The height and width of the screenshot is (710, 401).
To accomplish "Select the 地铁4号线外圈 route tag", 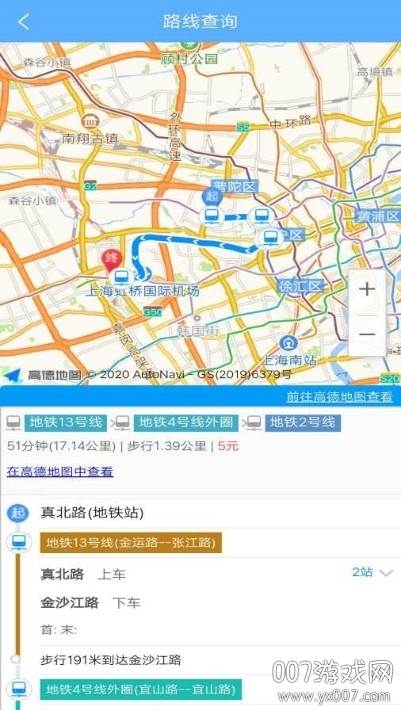I will [x=186, y=422].
